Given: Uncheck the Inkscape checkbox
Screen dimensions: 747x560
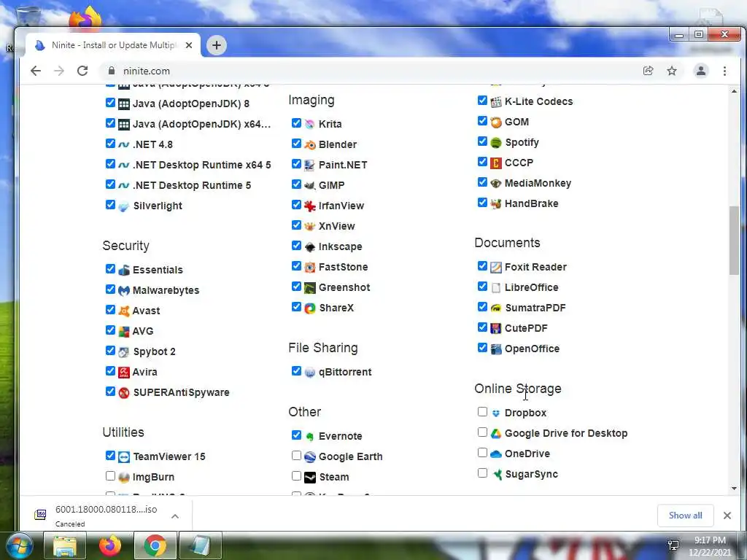Looking at the screenshot, I should (x=296, y=246).
